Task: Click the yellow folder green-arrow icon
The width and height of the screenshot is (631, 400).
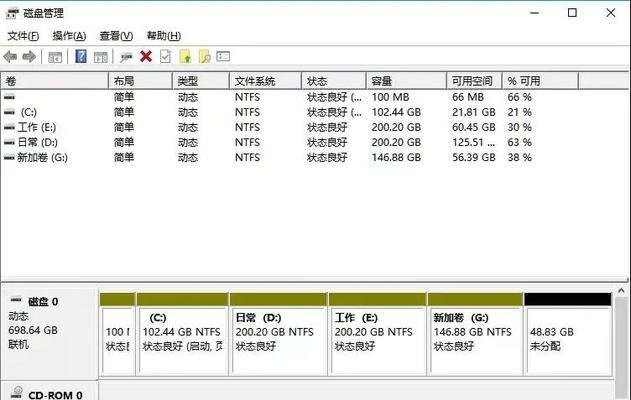Action: point(185,56)
